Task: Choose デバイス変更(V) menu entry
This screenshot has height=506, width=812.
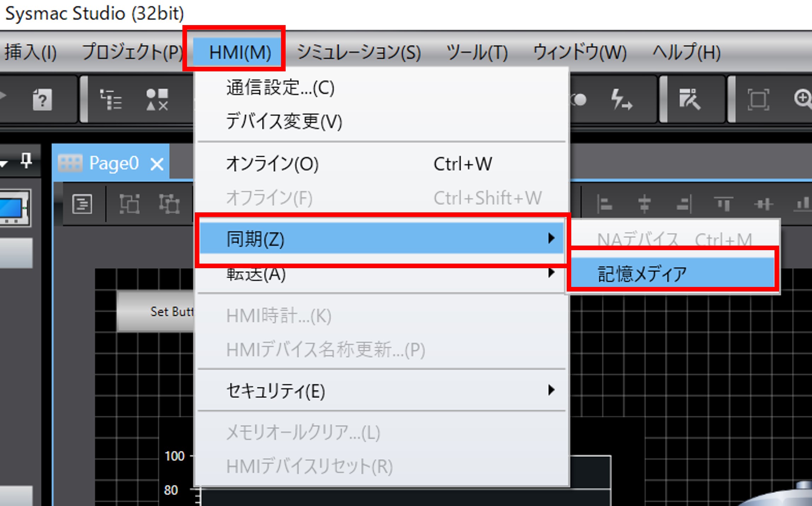Action: [x=382, y=121]
